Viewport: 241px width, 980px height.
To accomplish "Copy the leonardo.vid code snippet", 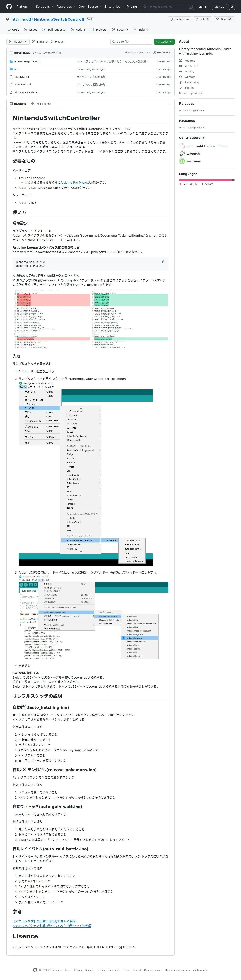I will pyautogui.click(x=164, y=261).
